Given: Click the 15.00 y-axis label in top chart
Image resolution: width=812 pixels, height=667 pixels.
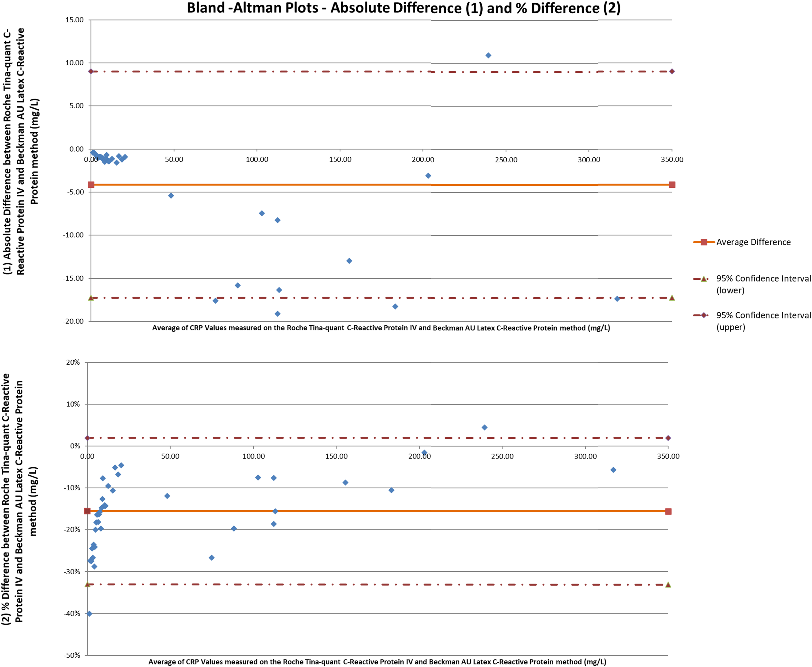Looking at the screenshot, I should point(74,20).
